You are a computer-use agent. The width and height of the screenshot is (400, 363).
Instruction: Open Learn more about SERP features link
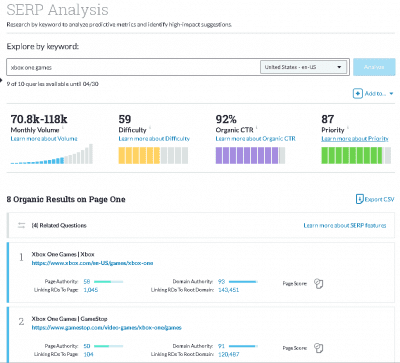(x=345, y=226)
